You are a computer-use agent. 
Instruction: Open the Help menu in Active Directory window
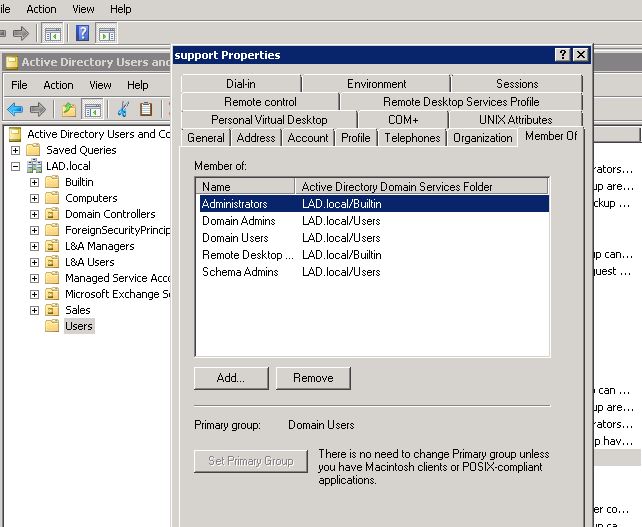pos(138,85)
